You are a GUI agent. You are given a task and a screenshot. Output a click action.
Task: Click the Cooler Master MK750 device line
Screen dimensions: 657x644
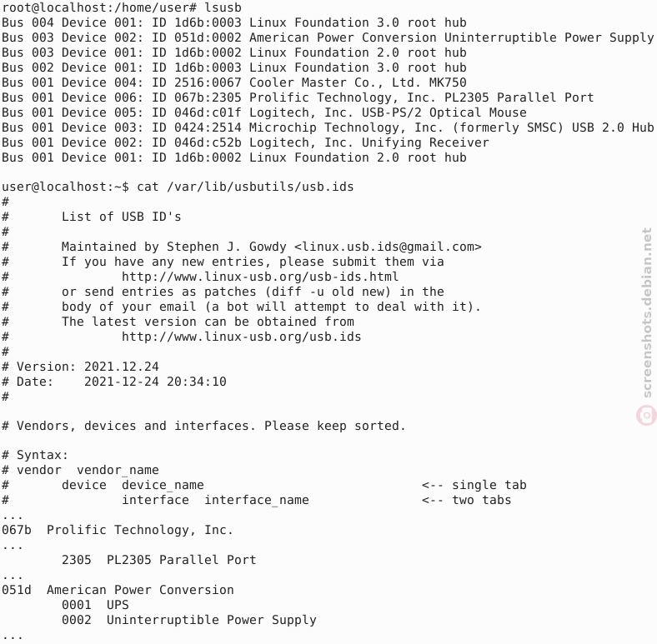(233, 82)
